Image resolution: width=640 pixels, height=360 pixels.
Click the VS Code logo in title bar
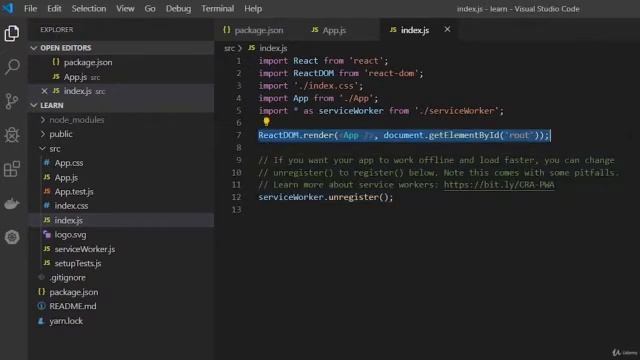click(x=8, y=8)
